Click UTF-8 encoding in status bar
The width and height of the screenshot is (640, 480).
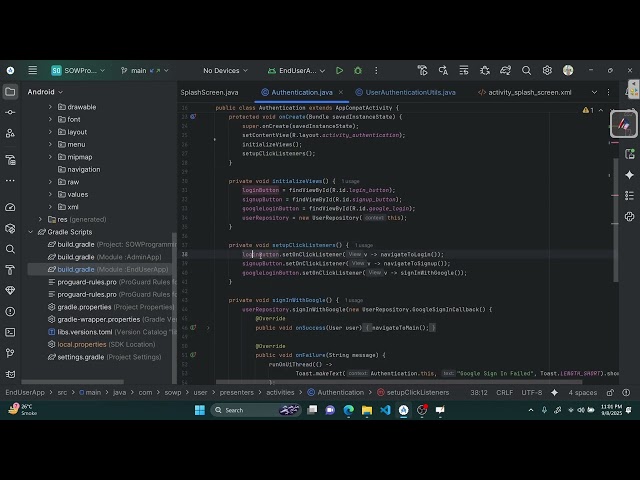point(531,393)
